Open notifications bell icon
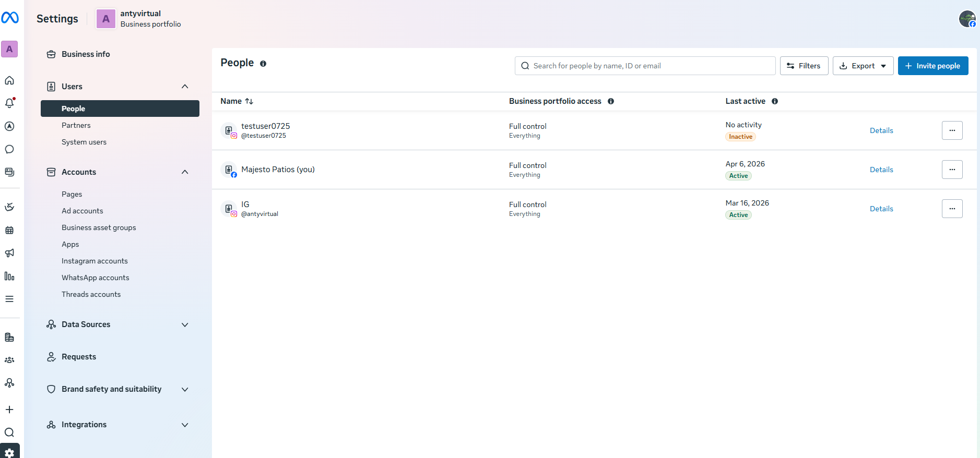The image size is (980, 458). coord(9,103)
